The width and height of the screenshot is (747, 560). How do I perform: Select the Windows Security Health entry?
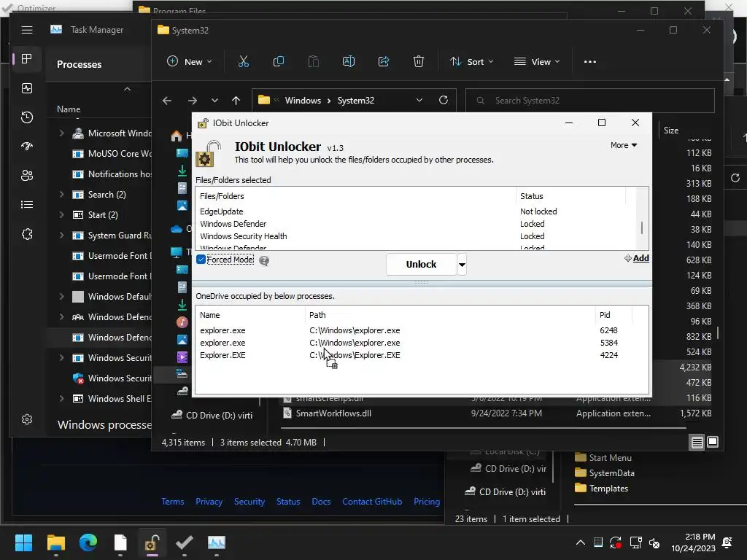(244, 236)
